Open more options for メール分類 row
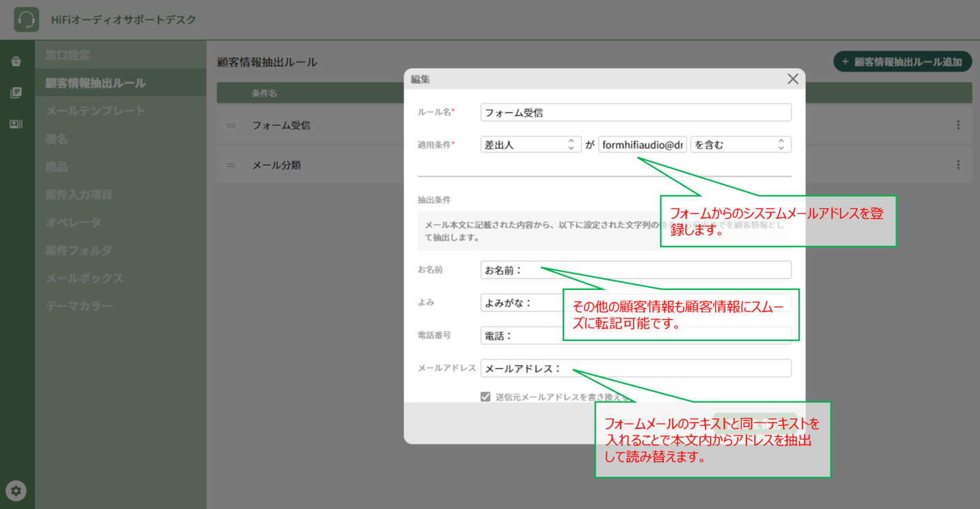 958,165
